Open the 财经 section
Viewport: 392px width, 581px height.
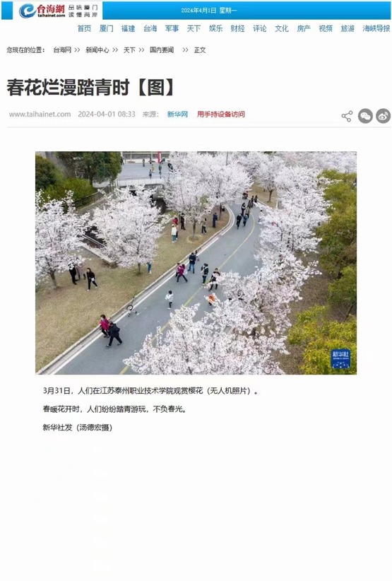(x=237, y=28)
